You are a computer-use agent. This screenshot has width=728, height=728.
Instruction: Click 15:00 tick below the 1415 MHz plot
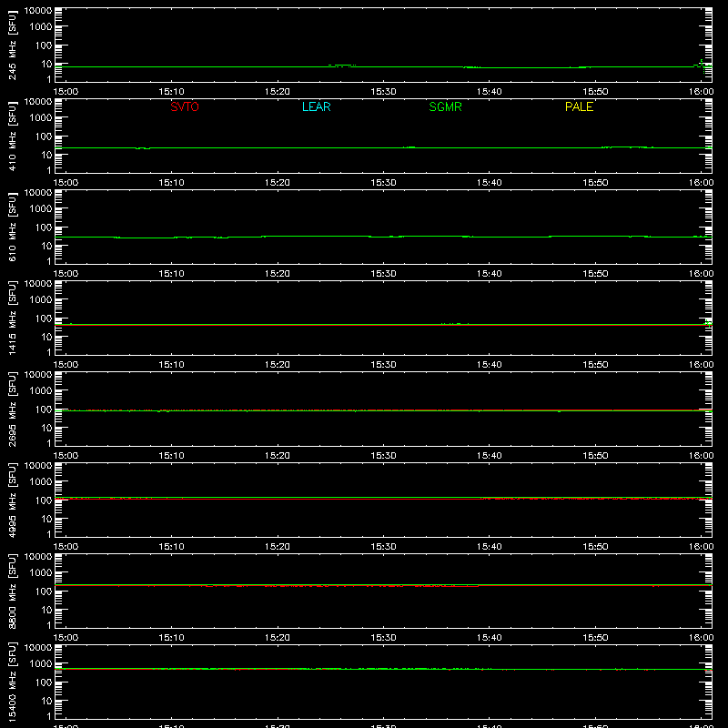coord(66,365)
